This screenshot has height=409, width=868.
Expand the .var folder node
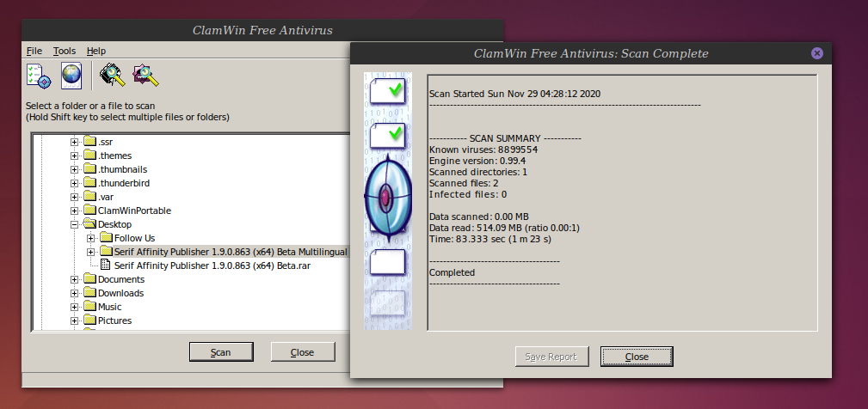(74, 198)
